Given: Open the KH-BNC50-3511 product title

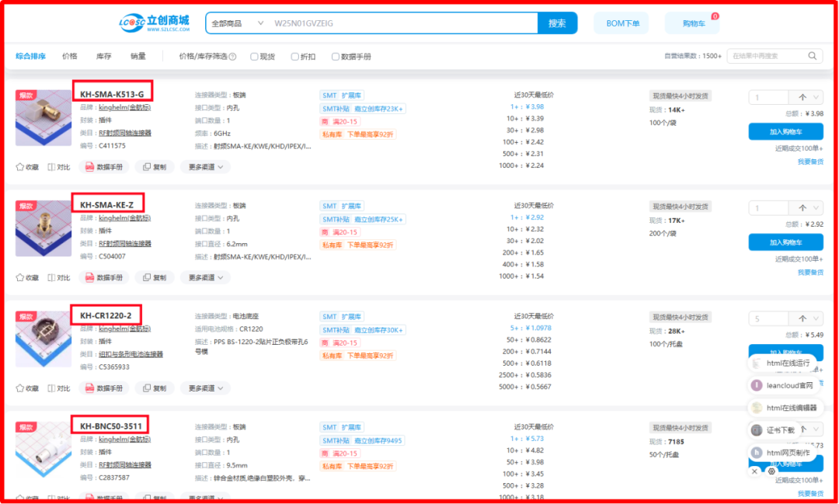Looking at the screenshot, I should click(x=111, y=426).
